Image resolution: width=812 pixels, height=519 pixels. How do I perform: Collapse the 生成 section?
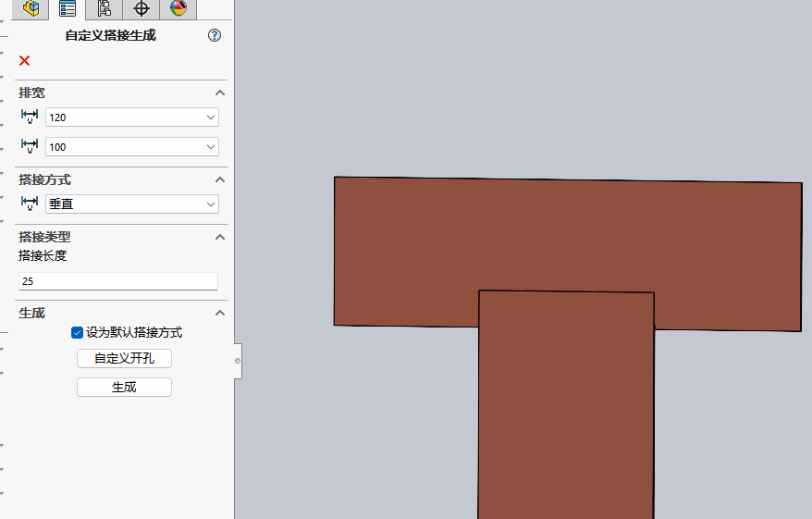point(220,313)
